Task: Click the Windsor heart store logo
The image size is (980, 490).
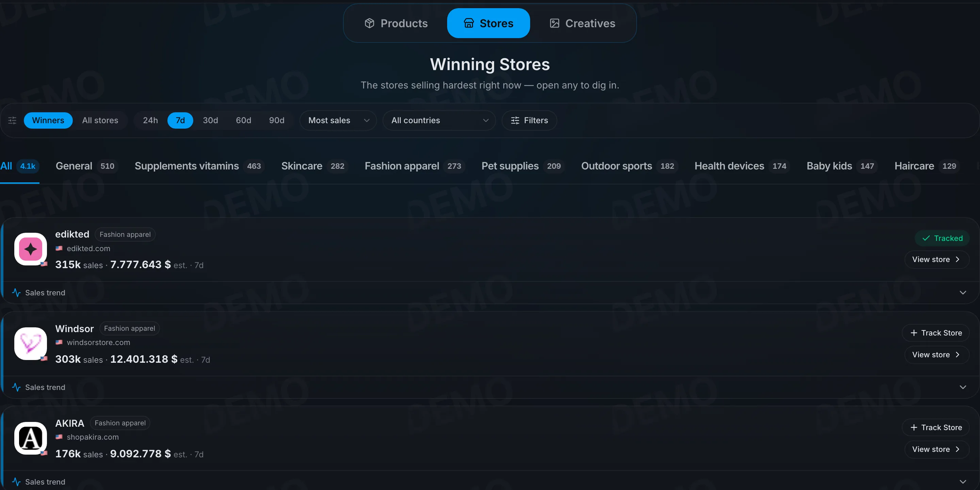Action: click(x=30, y=343)
